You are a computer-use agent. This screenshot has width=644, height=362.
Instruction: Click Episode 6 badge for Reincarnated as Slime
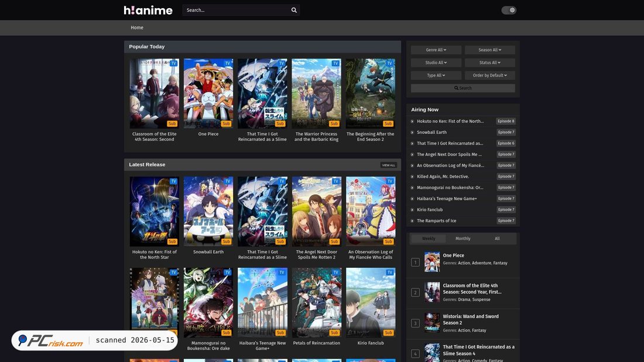point(506,143)
